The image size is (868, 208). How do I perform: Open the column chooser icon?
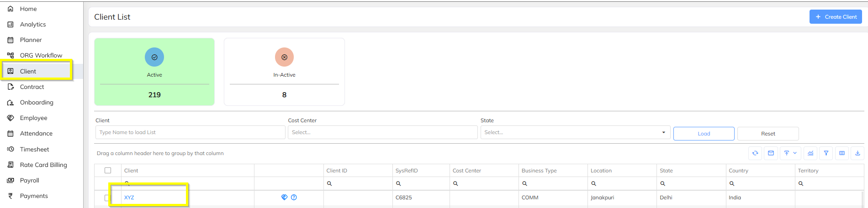coord(842,153)
